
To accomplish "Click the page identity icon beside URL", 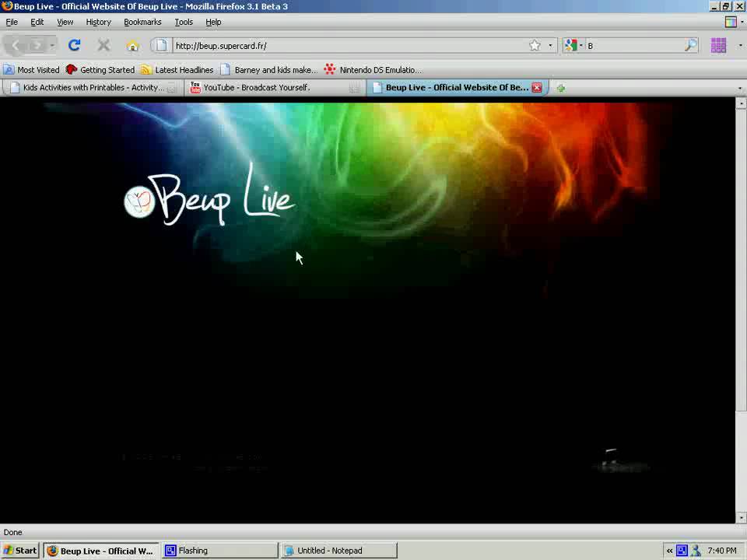I will 162,45.
